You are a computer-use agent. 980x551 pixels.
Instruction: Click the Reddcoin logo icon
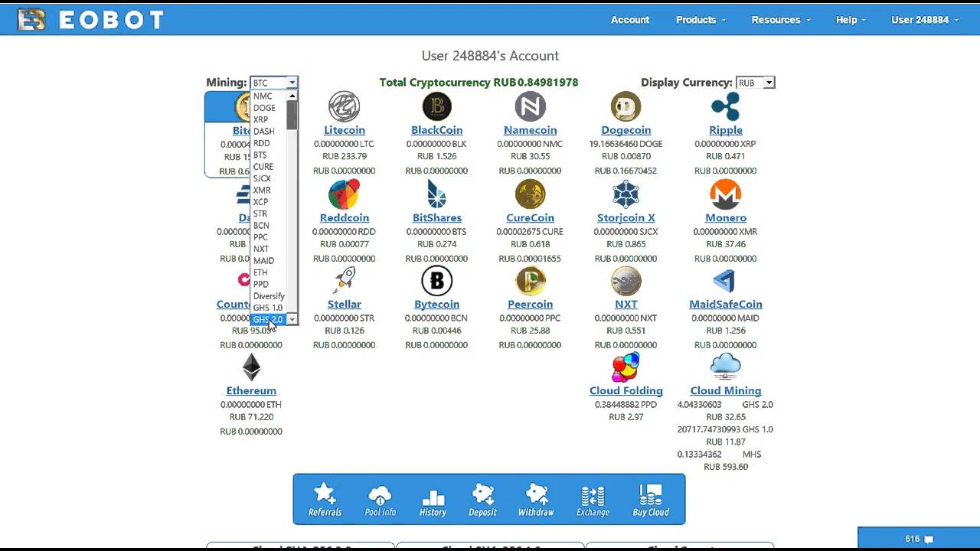pos(344,194)
